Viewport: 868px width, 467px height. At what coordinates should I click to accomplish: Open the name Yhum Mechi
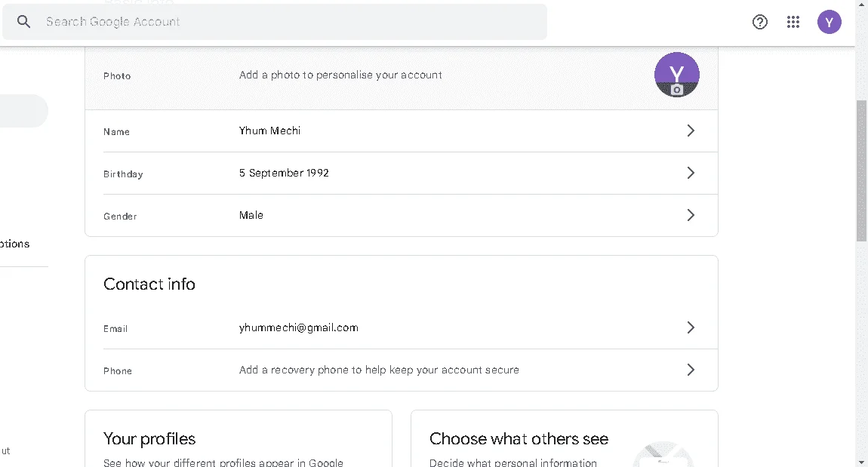(269, 131)
